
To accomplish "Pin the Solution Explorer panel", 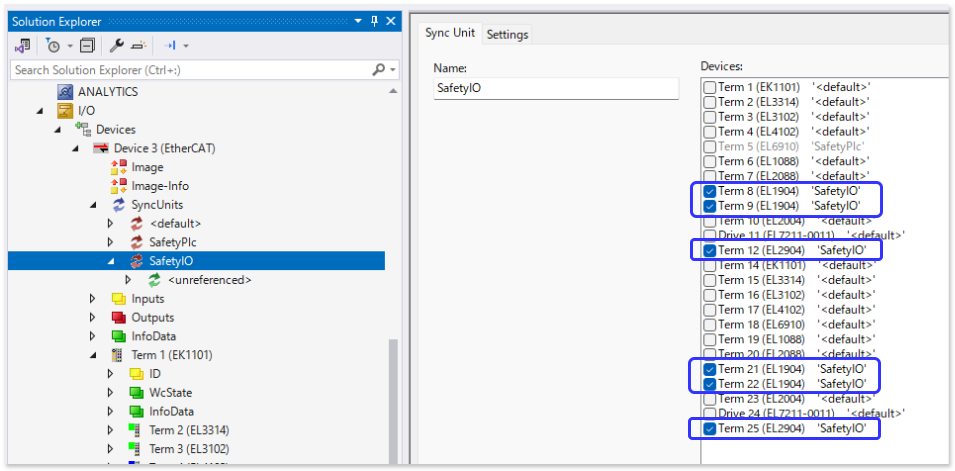I will coord(374,20).
